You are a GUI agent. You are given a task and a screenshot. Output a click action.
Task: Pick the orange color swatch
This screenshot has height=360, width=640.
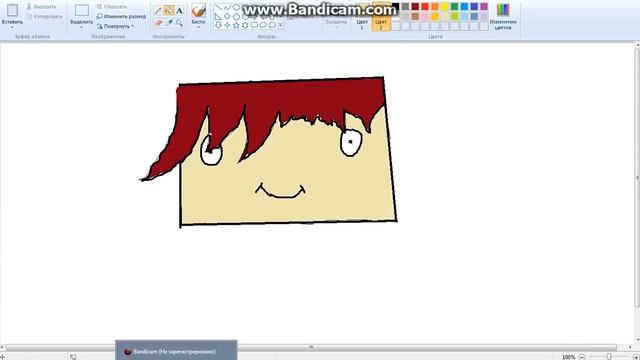435,7
